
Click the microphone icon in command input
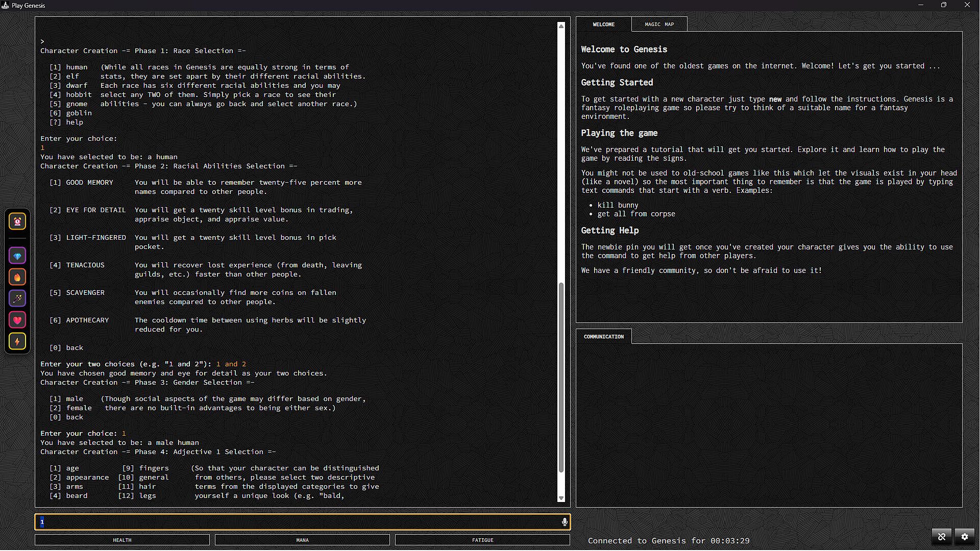[565, 522]
